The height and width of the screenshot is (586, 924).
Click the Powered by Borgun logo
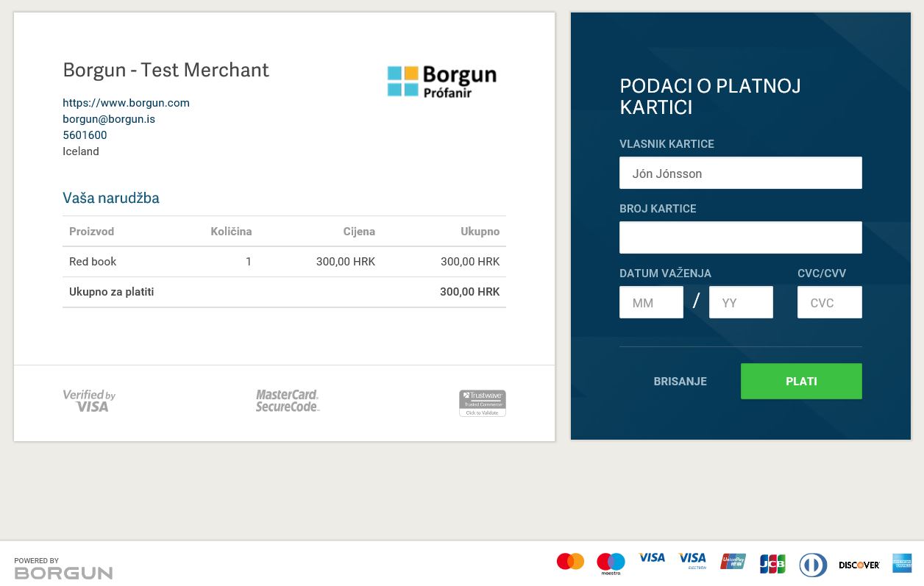point(63,568)
